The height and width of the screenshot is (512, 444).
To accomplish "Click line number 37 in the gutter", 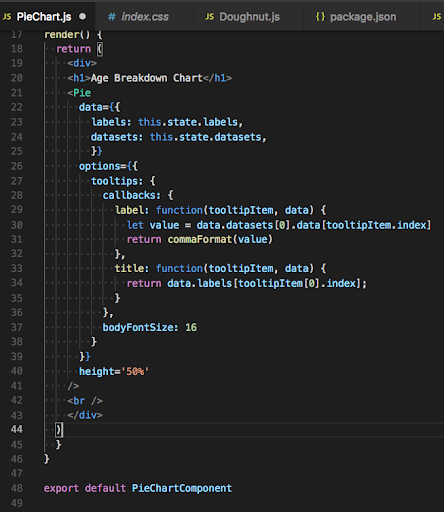I will (x=17, y=327).
